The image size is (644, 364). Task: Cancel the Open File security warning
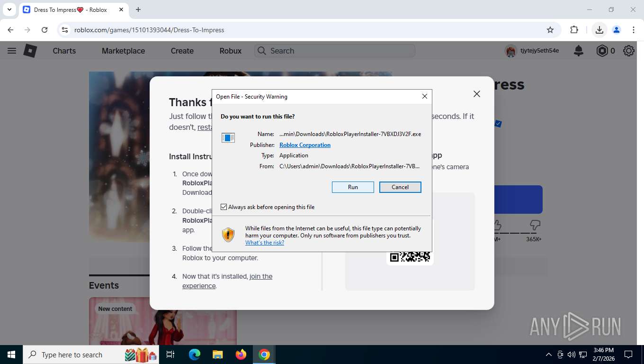click(x=400, y=187)
